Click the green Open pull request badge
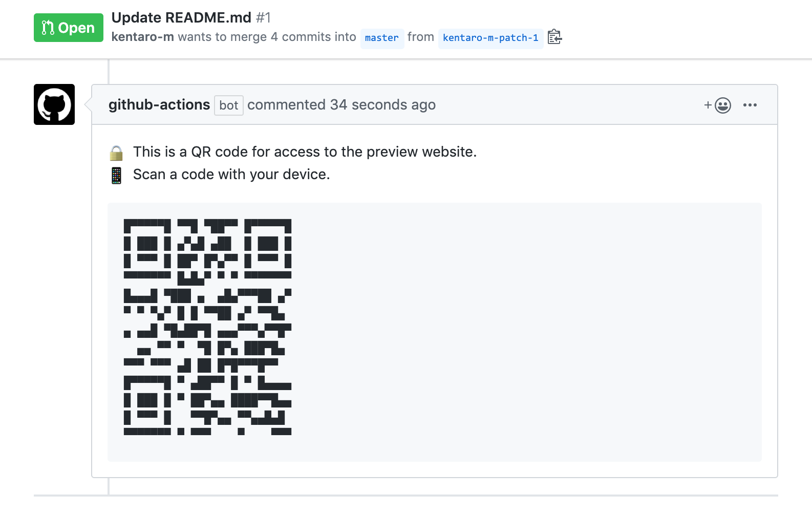The image size is (812, 516). pos(69,28)
